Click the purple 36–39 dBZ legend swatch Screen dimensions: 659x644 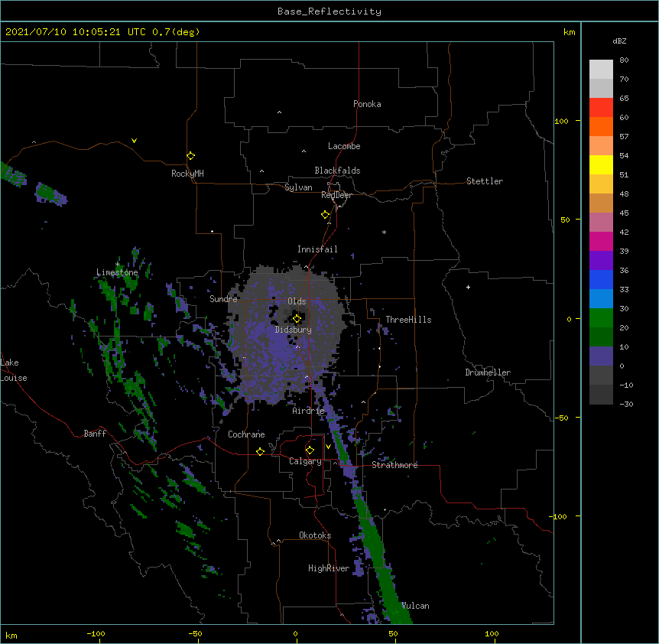(601, 261)
